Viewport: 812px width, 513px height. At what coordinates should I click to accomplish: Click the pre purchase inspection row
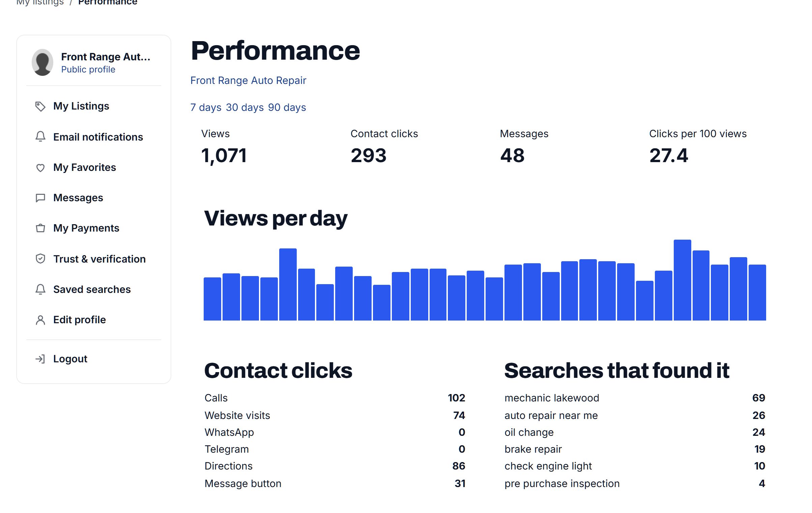click(635, 484)
